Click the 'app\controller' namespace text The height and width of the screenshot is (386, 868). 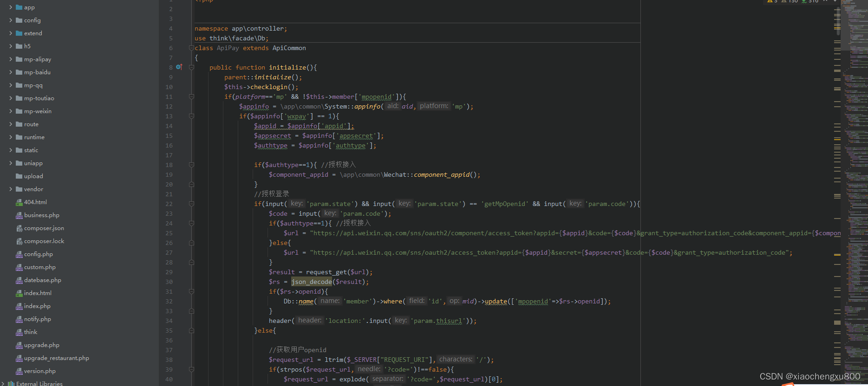pos(257,28)
